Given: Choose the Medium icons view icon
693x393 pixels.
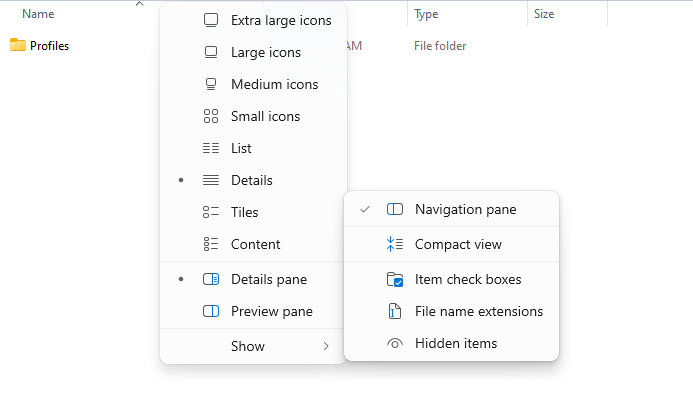Looking at the screenshot, I should click(x=211, y=84).
